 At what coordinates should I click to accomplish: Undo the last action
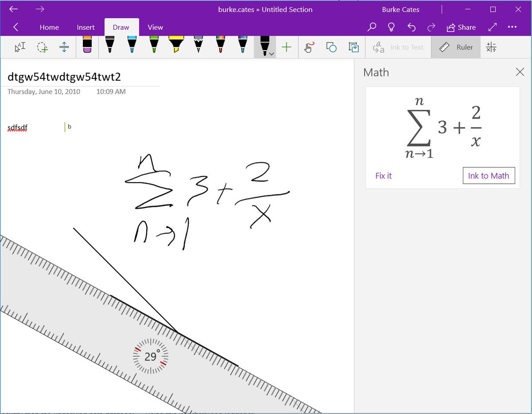pos(411,27)
